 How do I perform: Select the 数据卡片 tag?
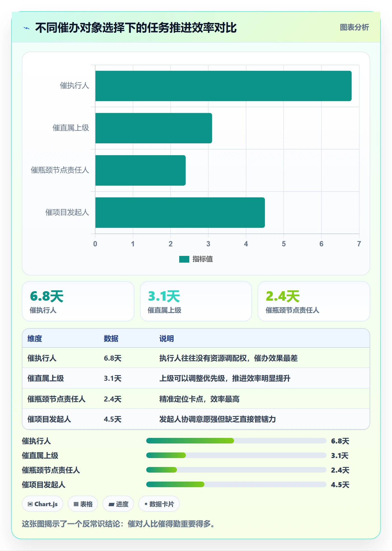coord(159,504)
